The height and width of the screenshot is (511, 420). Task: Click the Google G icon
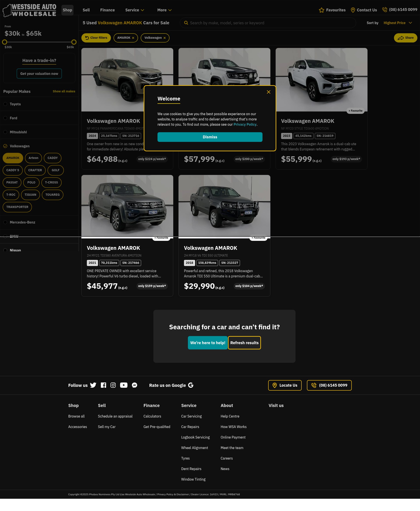[x=191, y=385]
